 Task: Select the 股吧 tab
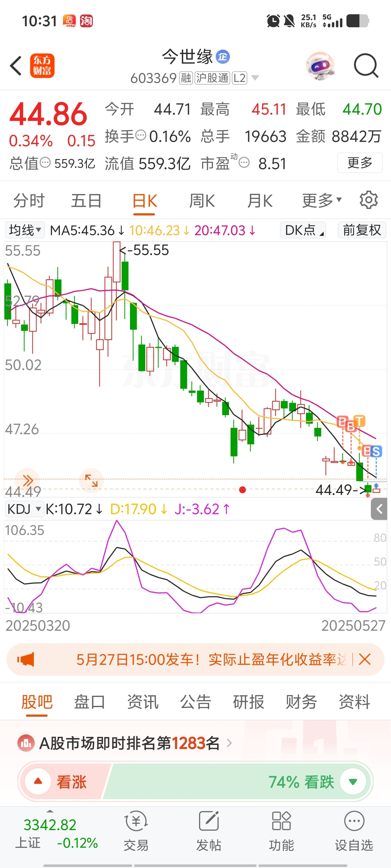(37, 702)
